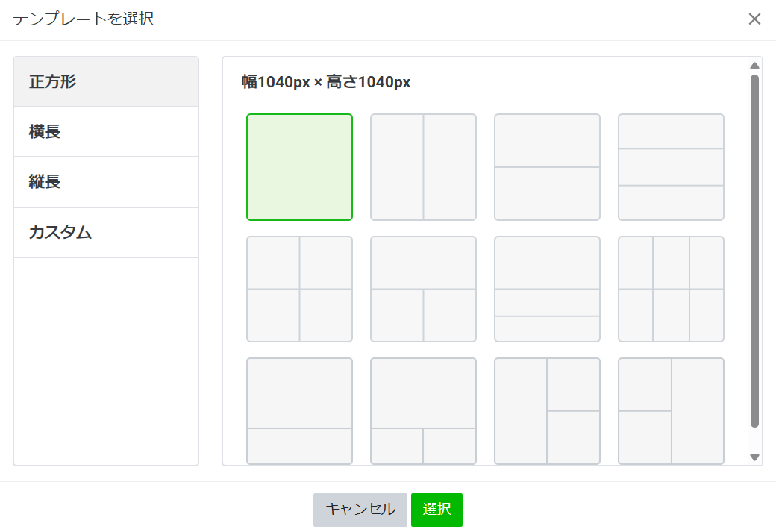Pick the two horizontal rows template
776x532 pixels.
pyautogui.click(x=547, y=167)
